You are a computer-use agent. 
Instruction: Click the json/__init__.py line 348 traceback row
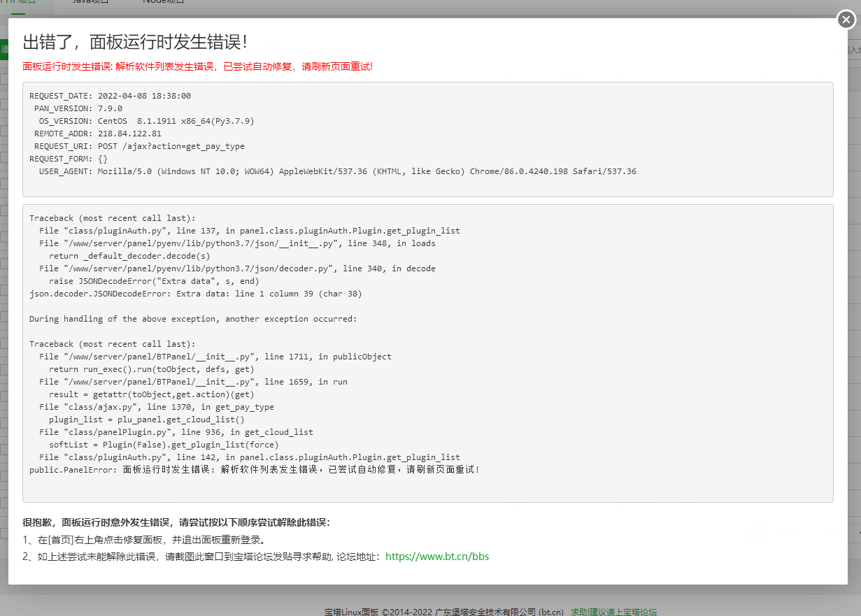pyautogui.click(x=237, y=243)
